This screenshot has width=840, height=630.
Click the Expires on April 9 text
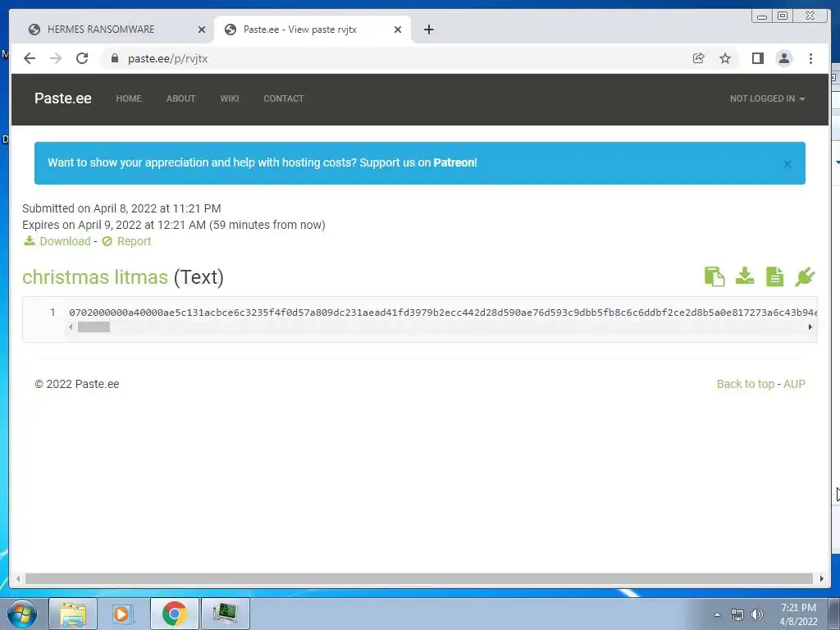point(174,225)
